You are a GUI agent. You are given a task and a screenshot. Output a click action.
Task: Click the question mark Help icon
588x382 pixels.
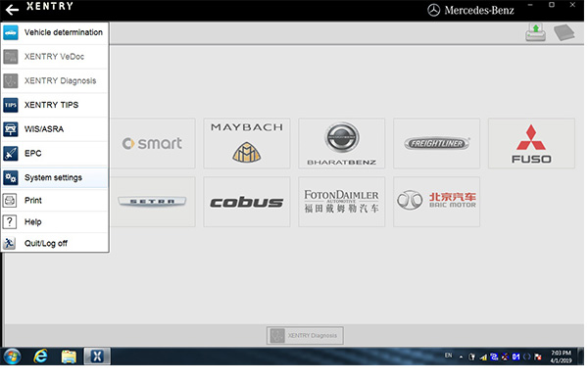10,222
